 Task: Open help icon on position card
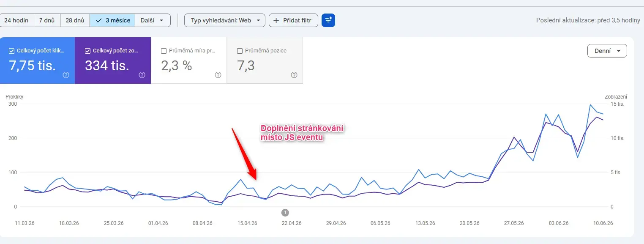pos(294,75)
